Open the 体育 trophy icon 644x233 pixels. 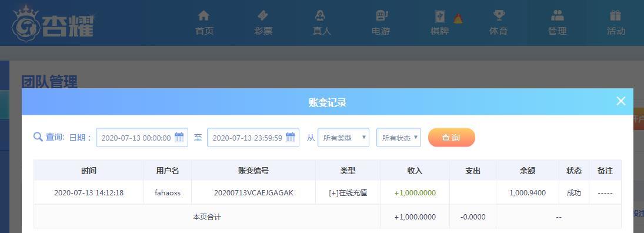coord(499,16)
